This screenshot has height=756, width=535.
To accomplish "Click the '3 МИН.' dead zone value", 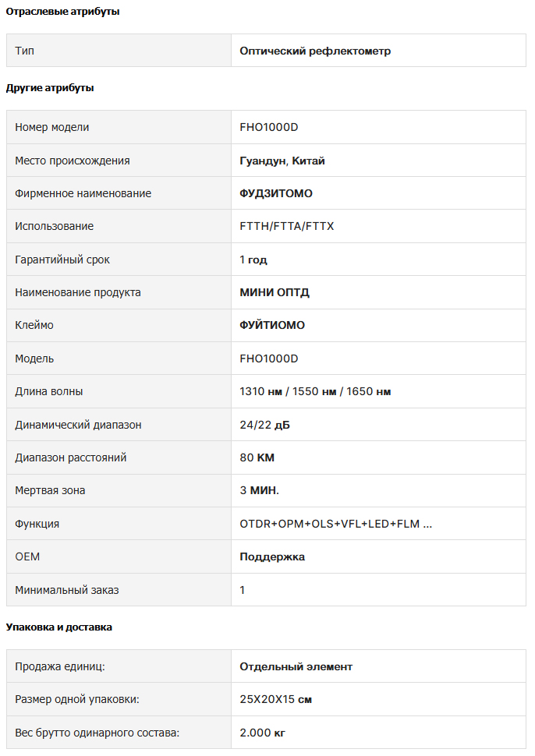I will pyautogui.click(x=260, y=490).
